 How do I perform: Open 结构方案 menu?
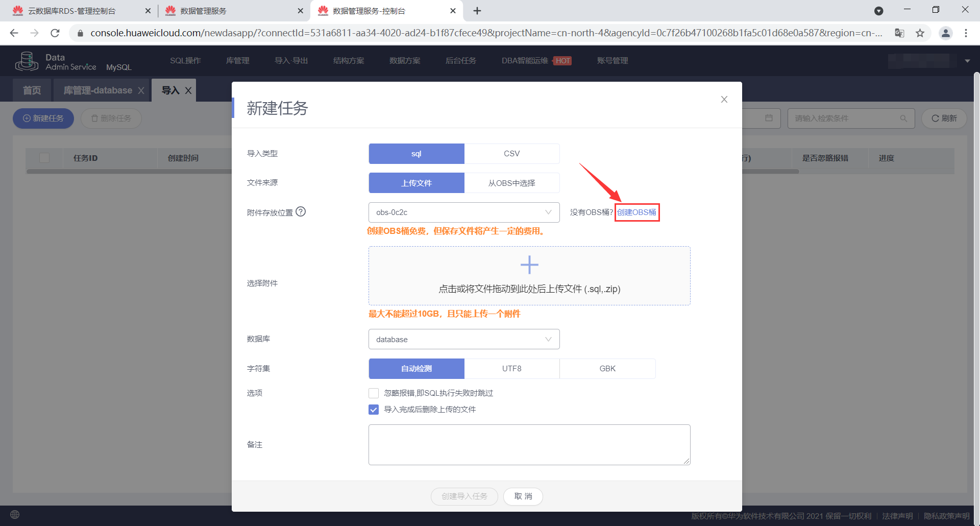pyautogui.click(x=349, y=61)
